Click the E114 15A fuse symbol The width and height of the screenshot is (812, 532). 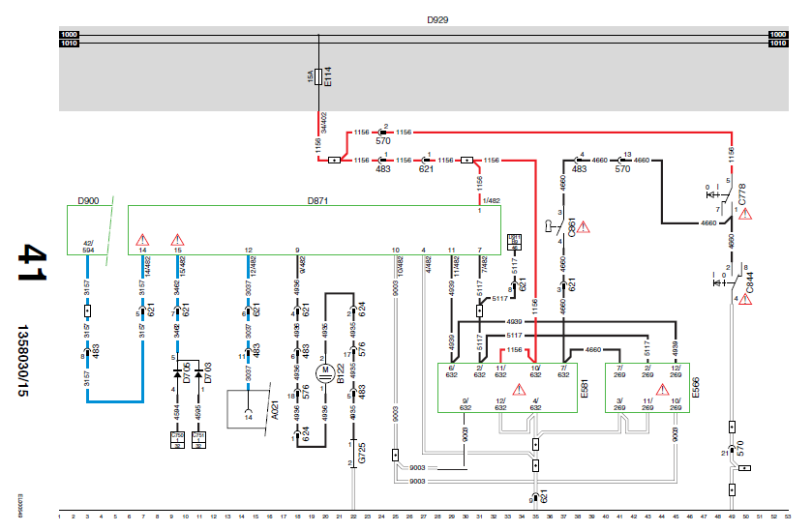tap(318, 76)
